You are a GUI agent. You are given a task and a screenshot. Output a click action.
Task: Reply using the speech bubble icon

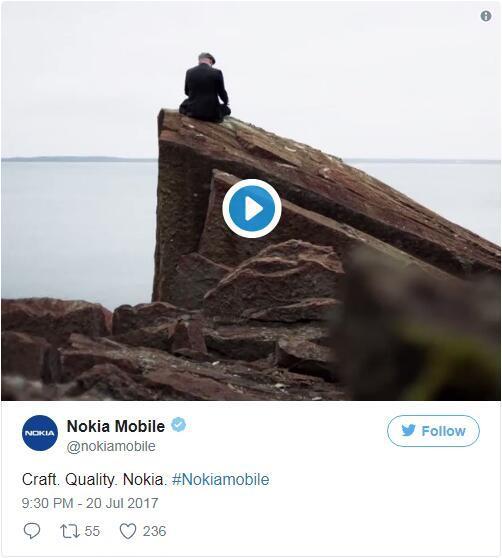point(32,531)
